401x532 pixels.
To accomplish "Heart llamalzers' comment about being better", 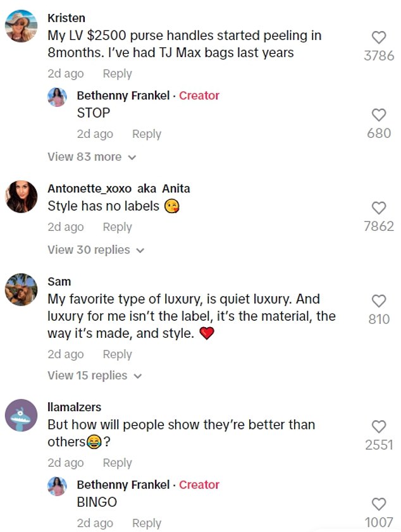I will tap(378, 426).
